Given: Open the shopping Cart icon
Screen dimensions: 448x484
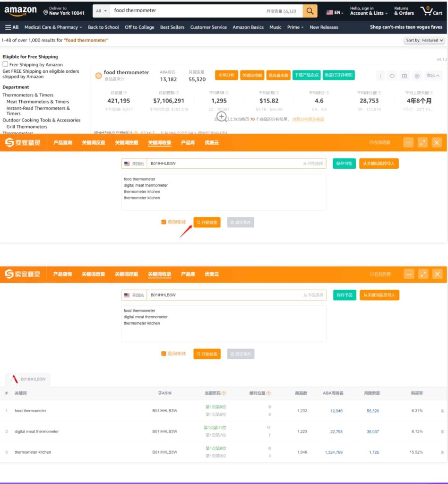Looking at the screenshot, I should tap(431, 11).
